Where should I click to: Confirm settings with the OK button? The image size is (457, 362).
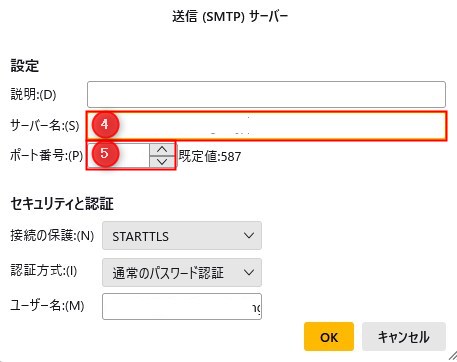(329, 337)
